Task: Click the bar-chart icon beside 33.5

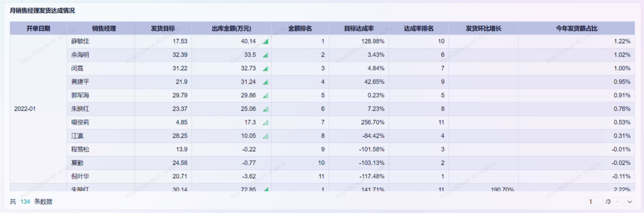Action: [x=265, y=55]
